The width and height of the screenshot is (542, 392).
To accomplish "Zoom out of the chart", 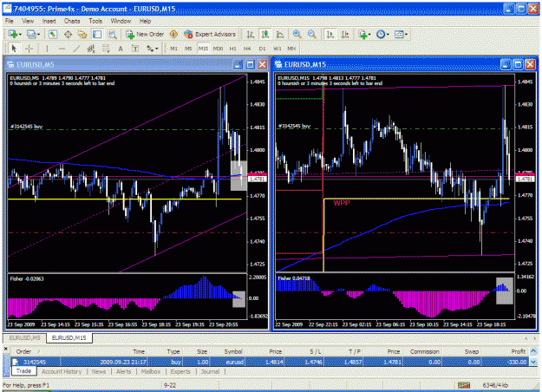I will [312, 34].
